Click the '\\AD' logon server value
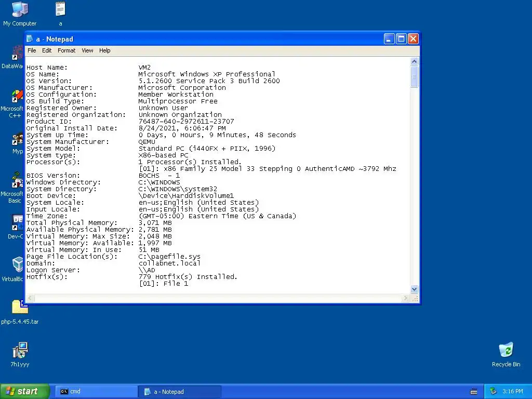The height and width of the screenshot is (399, 532). (147, 270)
